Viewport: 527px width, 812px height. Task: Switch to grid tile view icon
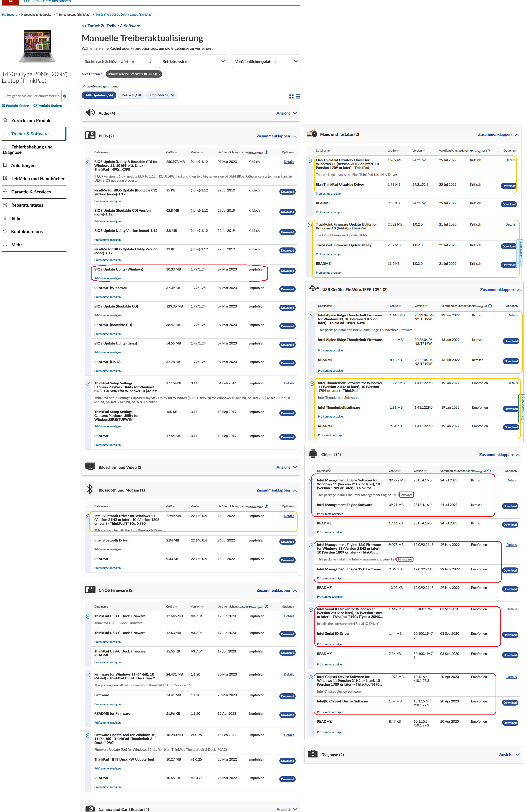pos(291,97)
